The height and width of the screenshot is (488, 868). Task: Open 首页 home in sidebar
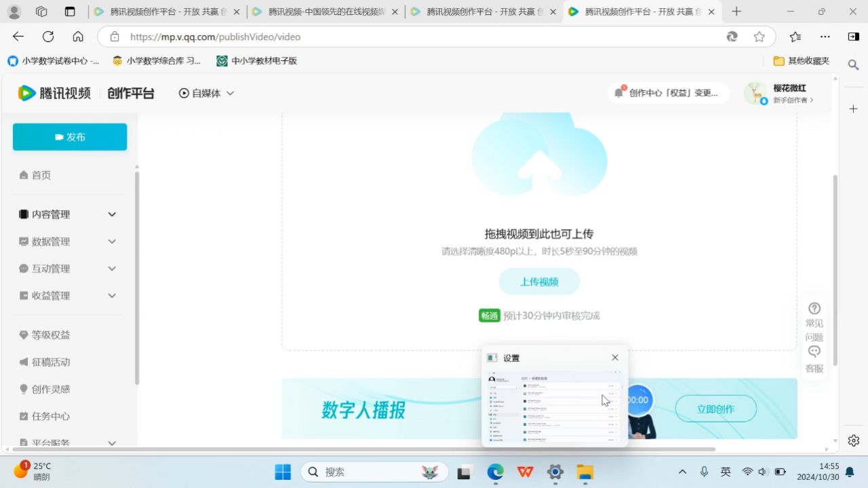[x=41, y=175]
